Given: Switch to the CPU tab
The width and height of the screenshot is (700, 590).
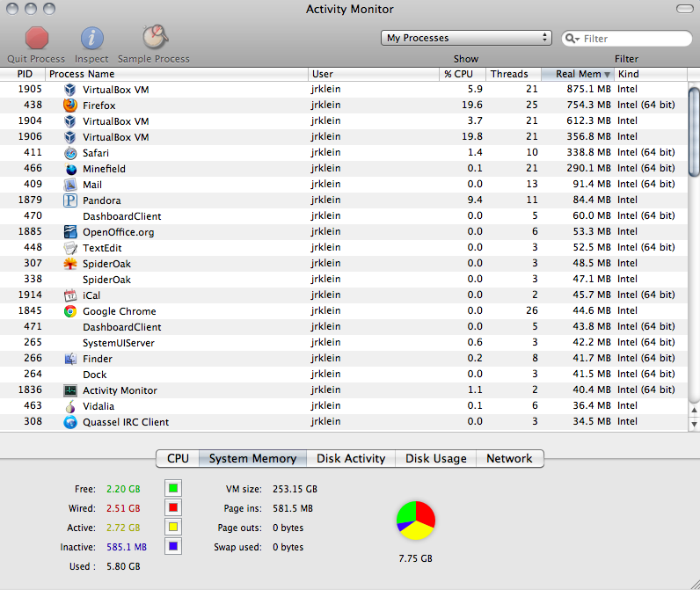Looking at the screenshot, I should click(178, 458).
